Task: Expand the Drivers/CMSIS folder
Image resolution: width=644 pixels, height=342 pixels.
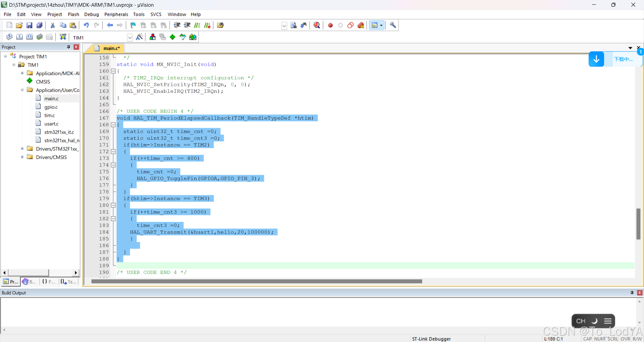Action: click(x=22, y=157)
